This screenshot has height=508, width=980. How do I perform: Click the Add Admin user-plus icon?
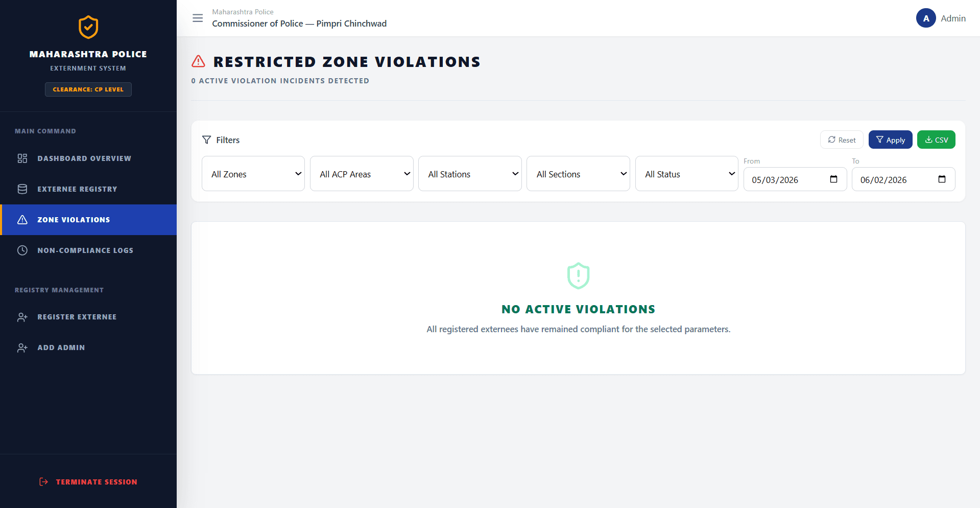point(22,348)
